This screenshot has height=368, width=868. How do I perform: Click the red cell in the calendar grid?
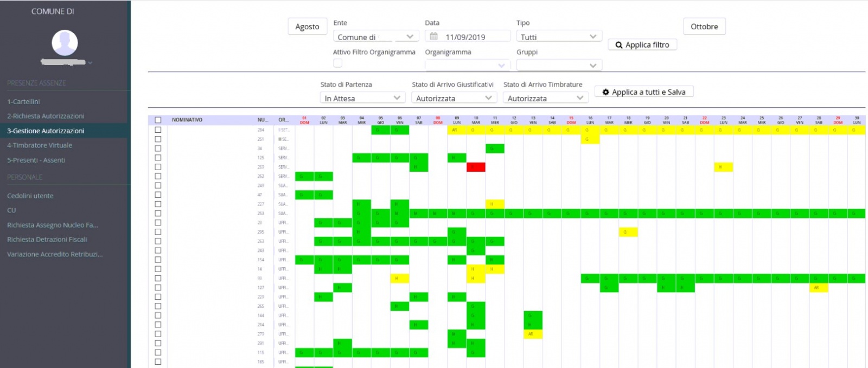476,167
